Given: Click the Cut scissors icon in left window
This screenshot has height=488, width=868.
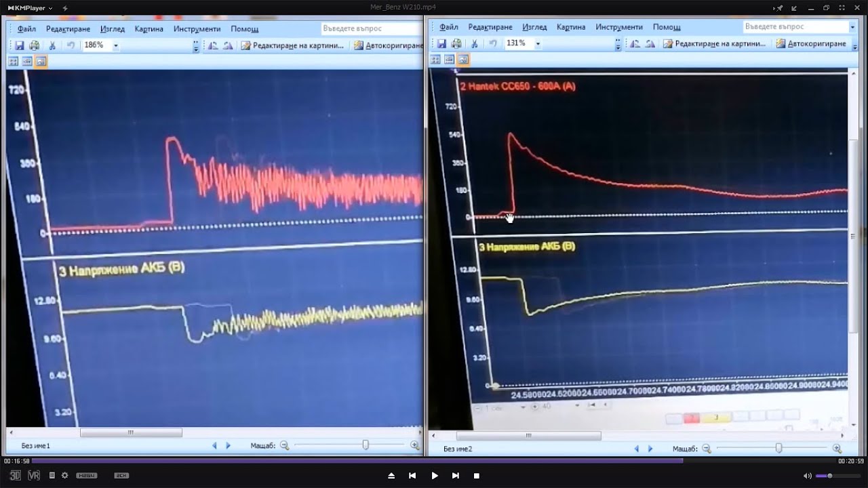Looking at the screenshot, I should click(x=52, y=45).
